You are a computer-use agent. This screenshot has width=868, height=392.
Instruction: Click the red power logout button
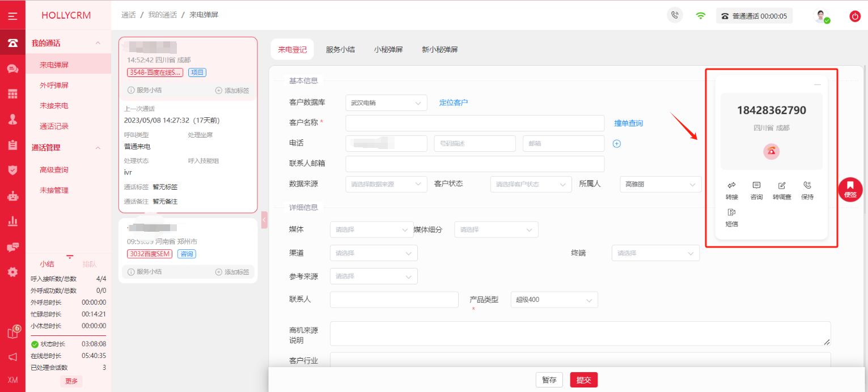click(855, 16)
